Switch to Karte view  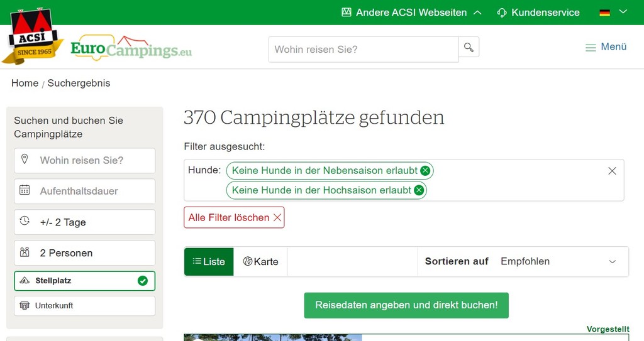(x=260, y=261)
